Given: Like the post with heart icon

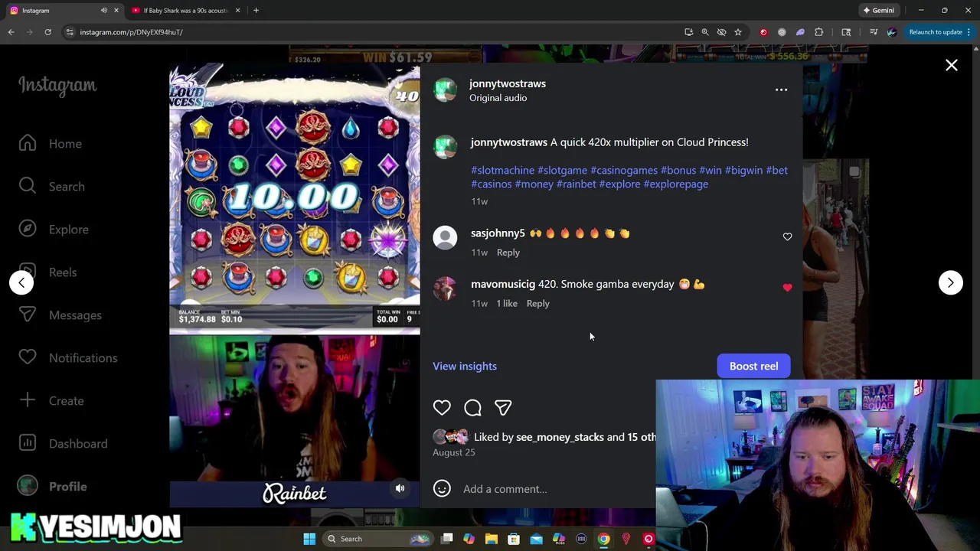Looking at the screenshot, I should [442, 408].
